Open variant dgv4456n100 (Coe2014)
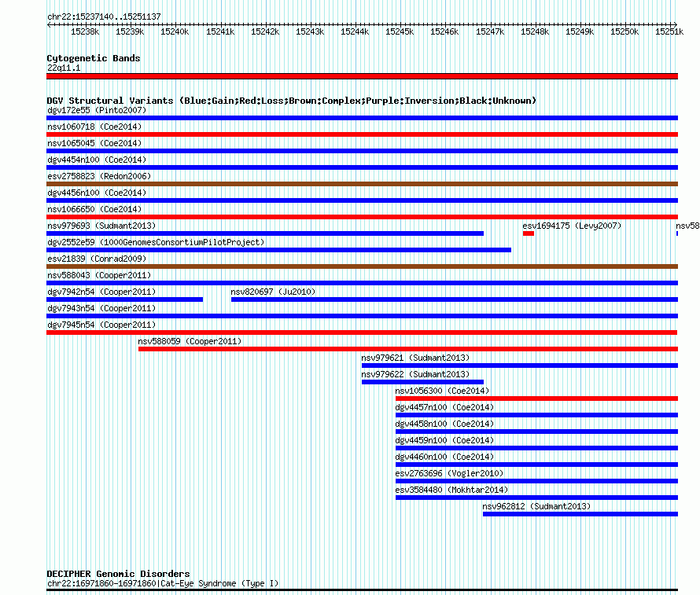 point(97,193)
